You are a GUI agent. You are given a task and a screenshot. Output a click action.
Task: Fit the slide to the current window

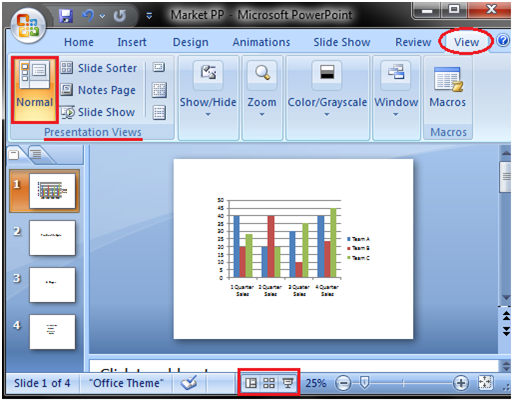pos(485,383)
